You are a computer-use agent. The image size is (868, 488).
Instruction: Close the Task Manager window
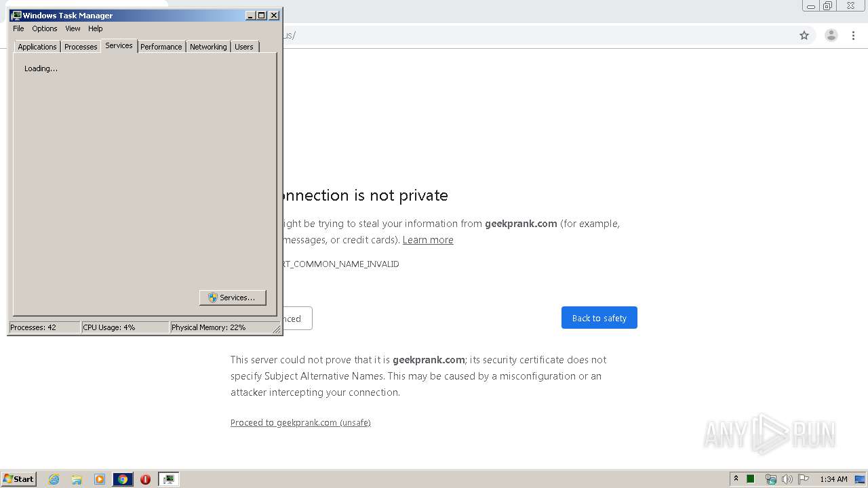pos(274,16)
